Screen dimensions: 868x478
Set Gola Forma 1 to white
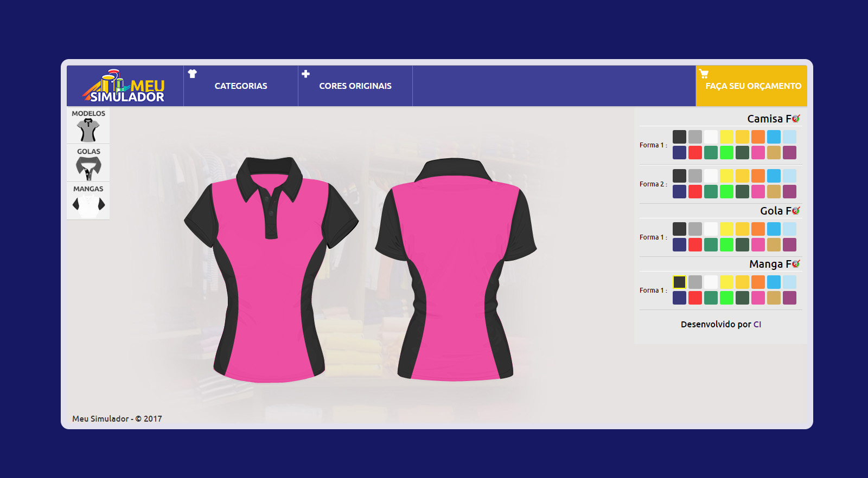click(711, 229)
